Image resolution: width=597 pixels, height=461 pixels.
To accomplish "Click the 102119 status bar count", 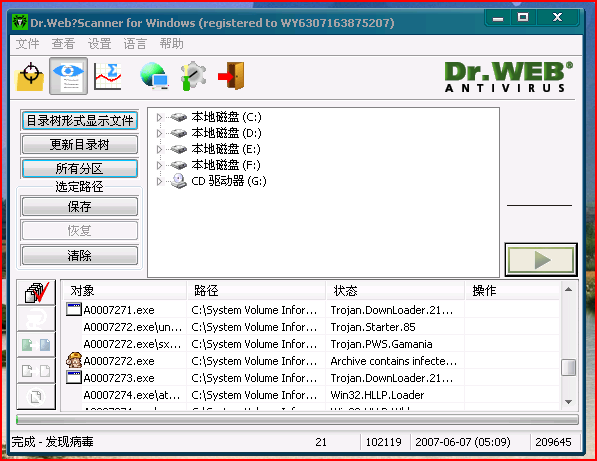I will pyautogui.click(x=383, y=442).
